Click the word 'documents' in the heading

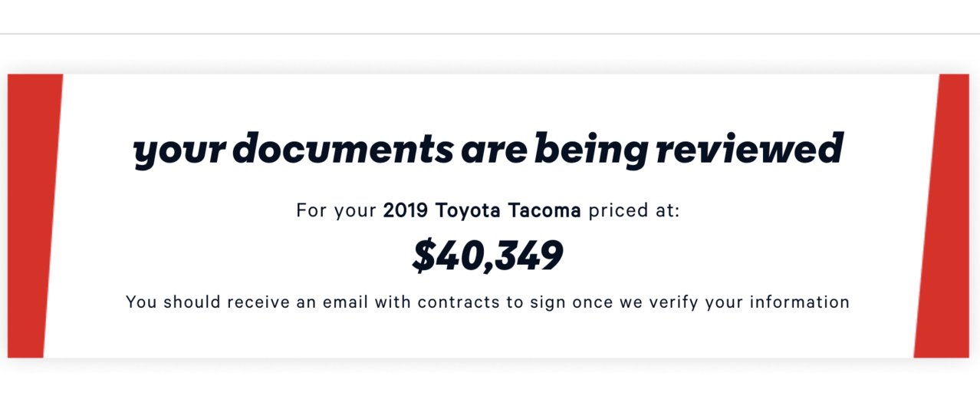pos(343,150)
